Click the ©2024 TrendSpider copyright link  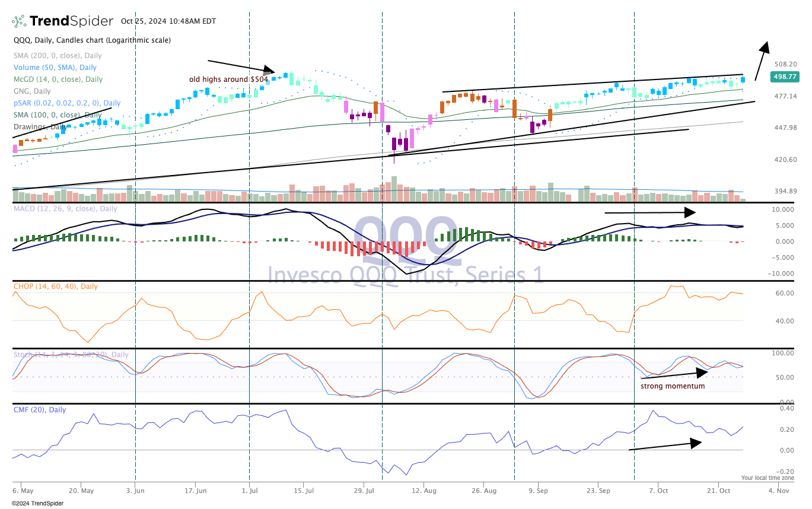click(x=38, y=503)
